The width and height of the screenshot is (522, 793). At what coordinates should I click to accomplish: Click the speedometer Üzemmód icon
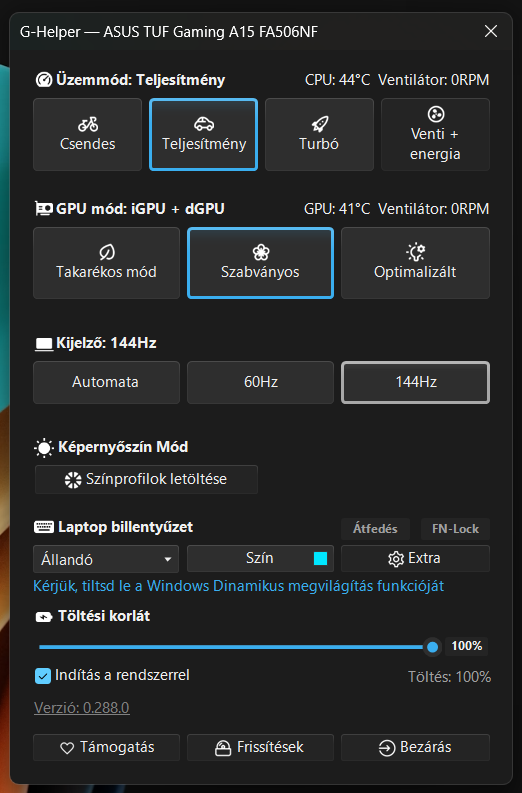point(44,80)
